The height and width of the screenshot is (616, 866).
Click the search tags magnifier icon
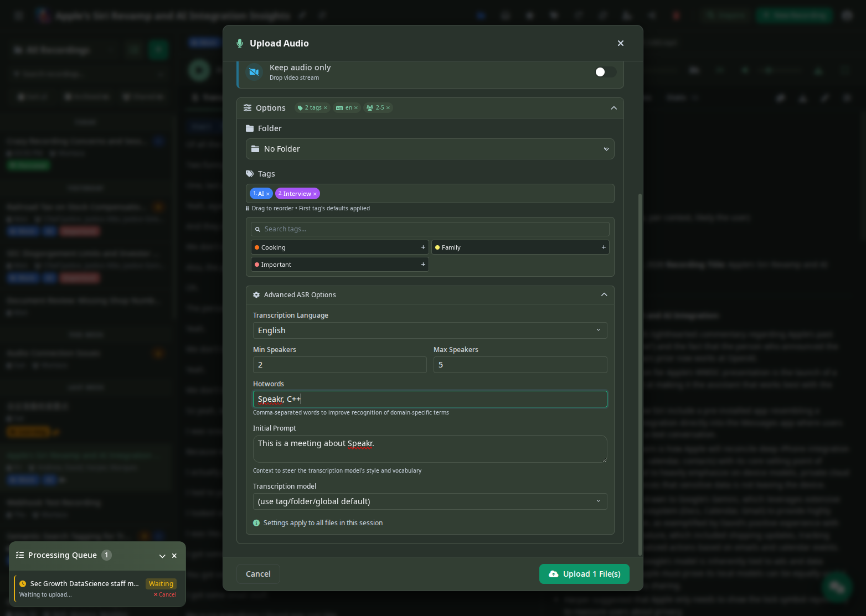[x=257, y=229]
